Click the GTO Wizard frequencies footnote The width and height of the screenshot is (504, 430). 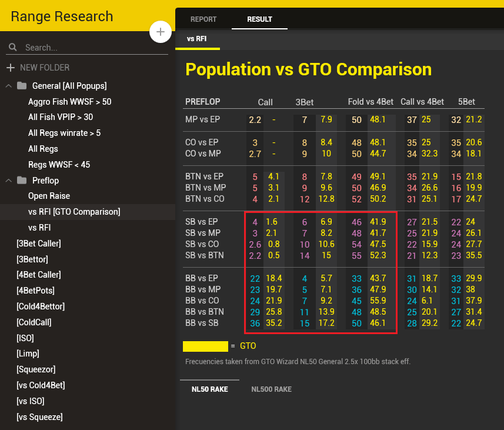[298, 362]
